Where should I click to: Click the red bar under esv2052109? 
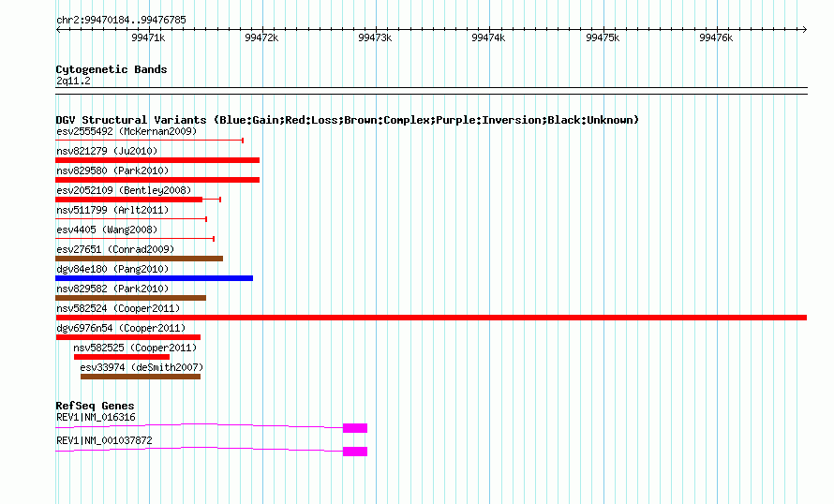pos(128,200)
